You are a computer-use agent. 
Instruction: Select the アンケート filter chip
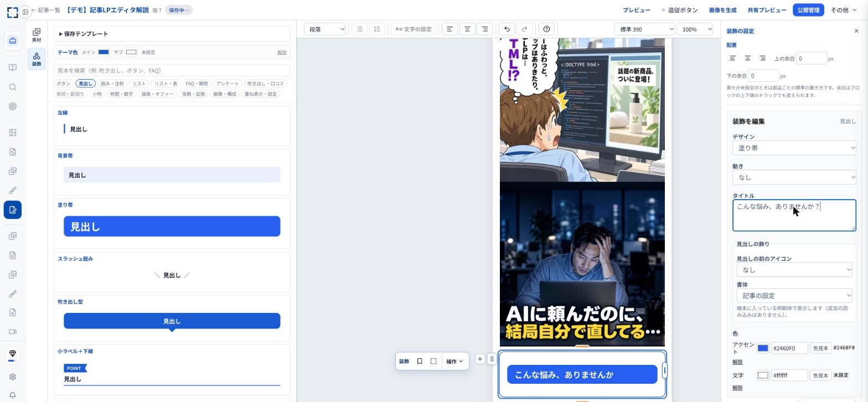(228, 83)
